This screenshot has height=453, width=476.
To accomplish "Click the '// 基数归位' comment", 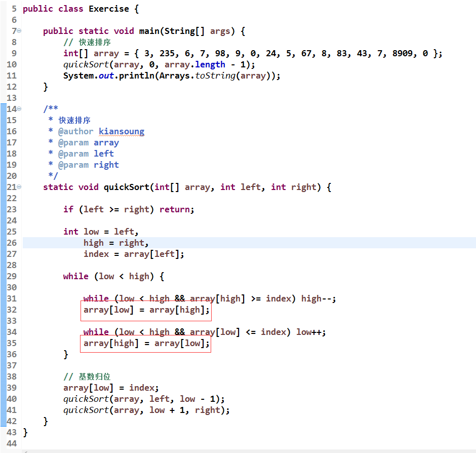I will tap(87, 377).
